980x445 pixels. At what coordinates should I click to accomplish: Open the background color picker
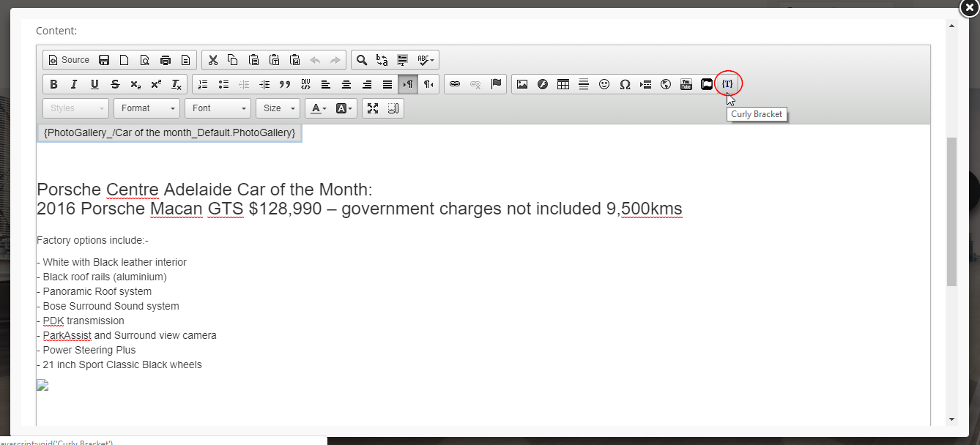coord(344,108)
